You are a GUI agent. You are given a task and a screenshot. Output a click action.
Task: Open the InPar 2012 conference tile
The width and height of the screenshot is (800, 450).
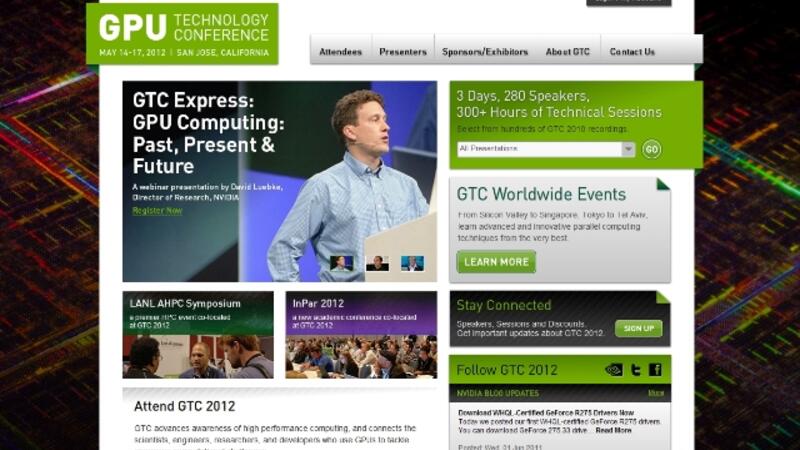click(x=360, y=335)
